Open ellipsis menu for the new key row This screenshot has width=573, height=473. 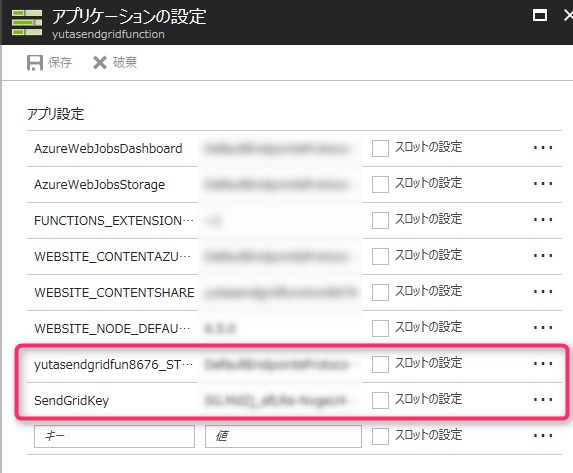pyautogui.click(x=543, y=436)
